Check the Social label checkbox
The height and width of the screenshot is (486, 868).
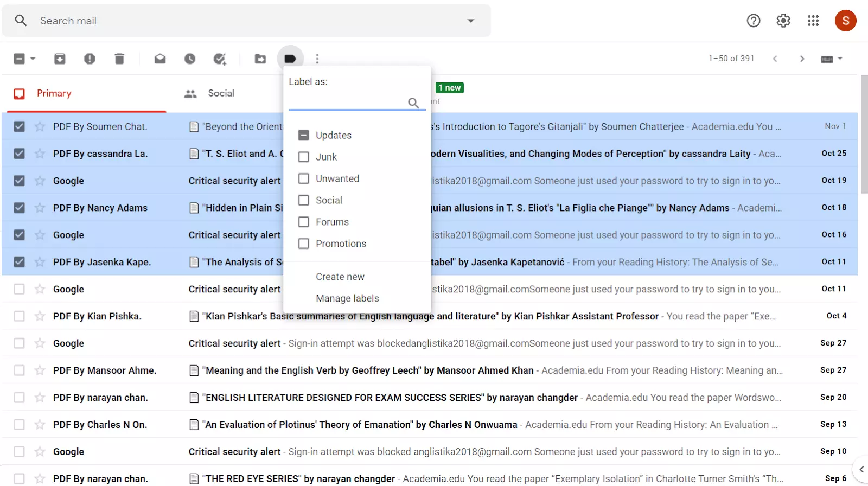[304, 200]
